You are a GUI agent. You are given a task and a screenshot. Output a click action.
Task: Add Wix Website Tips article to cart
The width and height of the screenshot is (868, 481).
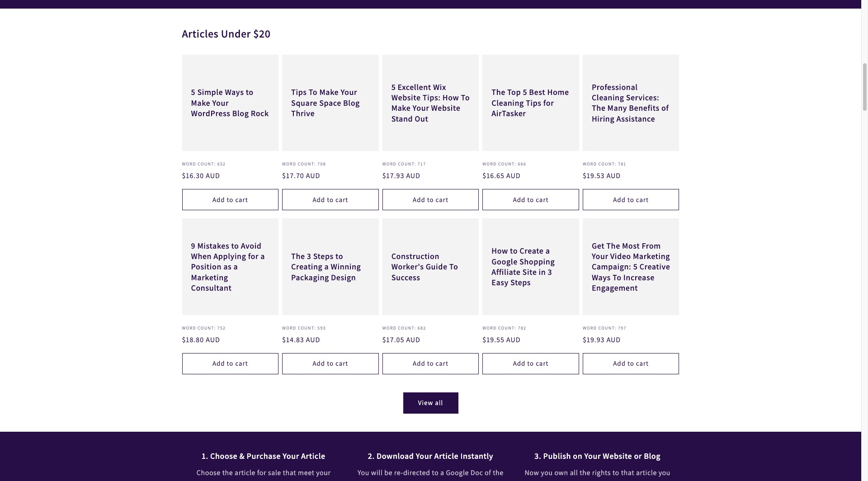click(430, 200)
